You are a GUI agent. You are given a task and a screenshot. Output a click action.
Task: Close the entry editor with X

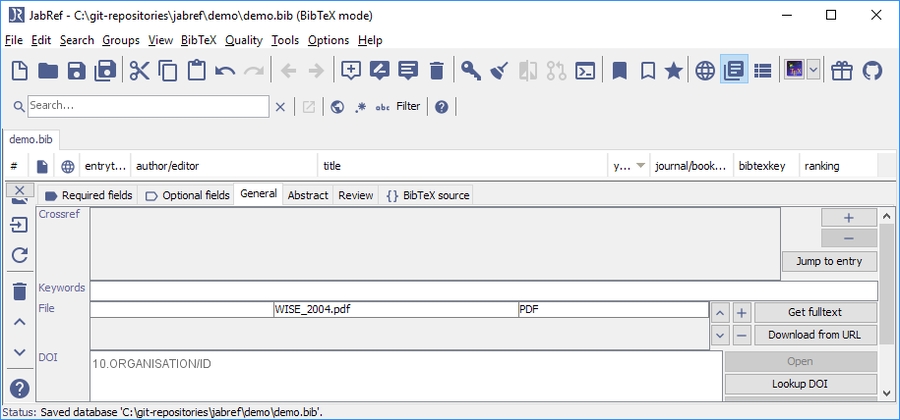[20, 190]
